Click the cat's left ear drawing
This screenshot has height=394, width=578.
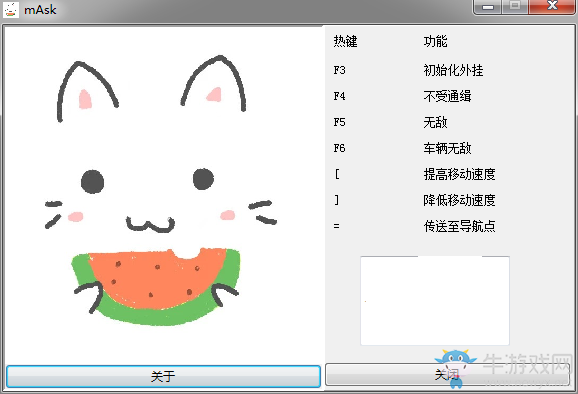86,91
